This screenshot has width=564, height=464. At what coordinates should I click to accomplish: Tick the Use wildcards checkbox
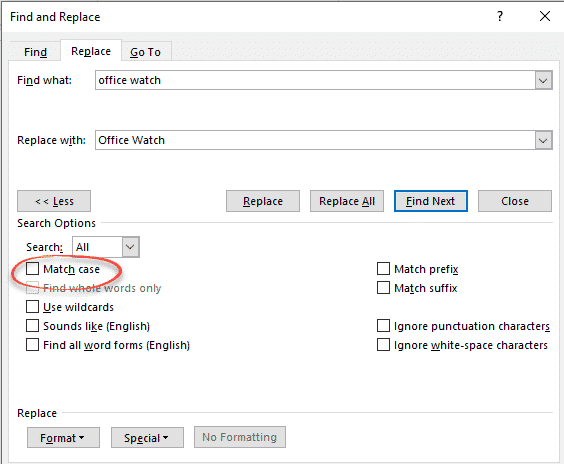pyautogui.click(x=32, y=307)
